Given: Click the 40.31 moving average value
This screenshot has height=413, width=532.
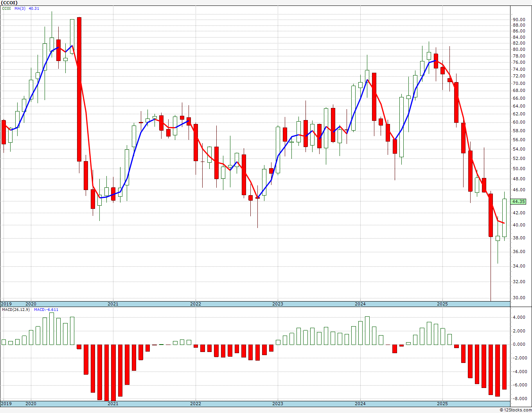Looking at the screenshot, I should [34, 8].
